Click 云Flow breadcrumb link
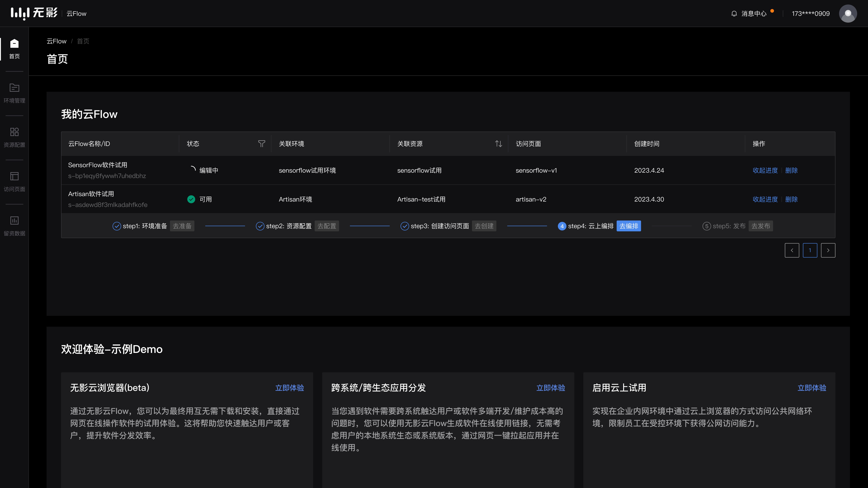The height and width of the screenshot is (488, 868). [x=57, y=41]
